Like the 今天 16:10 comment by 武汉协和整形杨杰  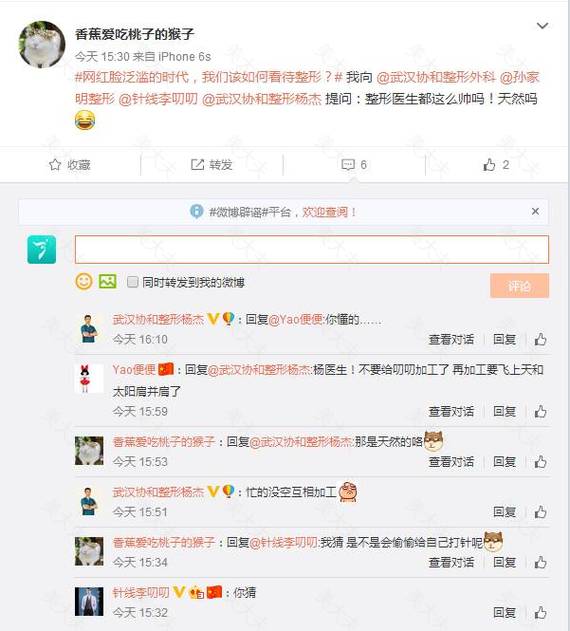(540, 339)
